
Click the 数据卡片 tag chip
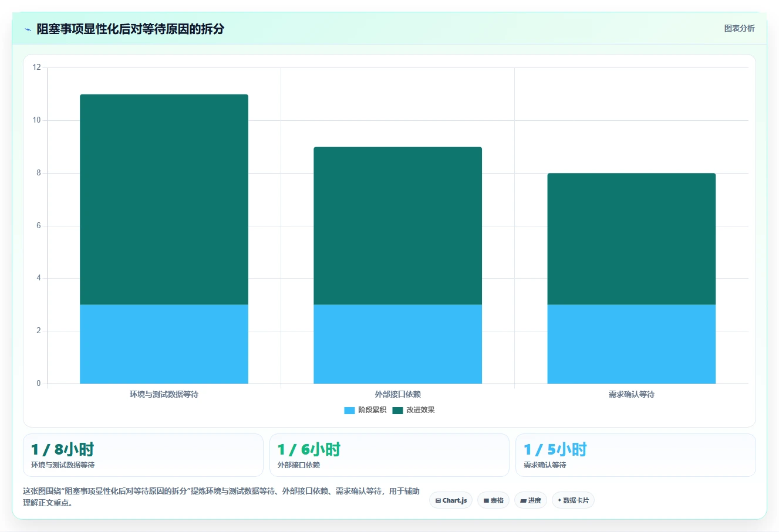point(573,500)
